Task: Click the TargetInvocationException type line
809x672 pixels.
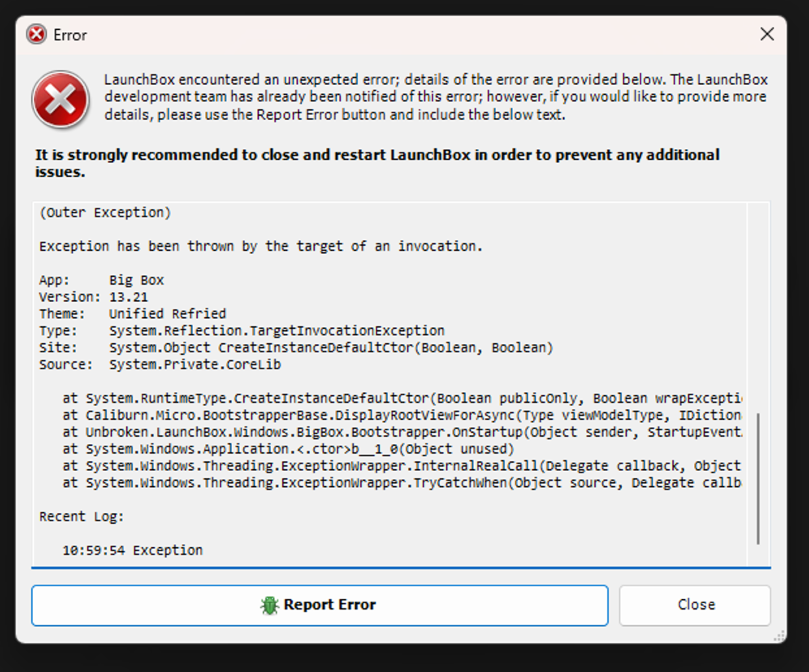Action: [x=242, y=331]
